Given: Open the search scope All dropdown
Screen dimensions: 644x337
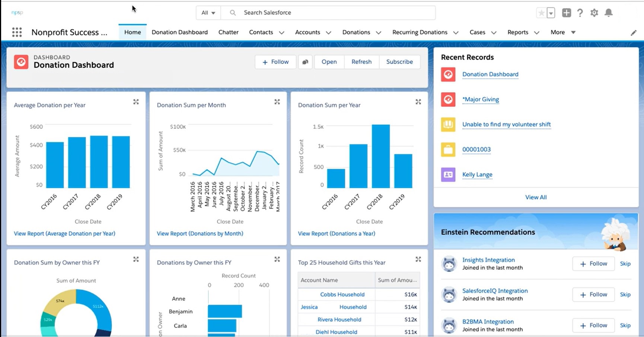Looking at the screenshot, I should click(x=208, y=12).
